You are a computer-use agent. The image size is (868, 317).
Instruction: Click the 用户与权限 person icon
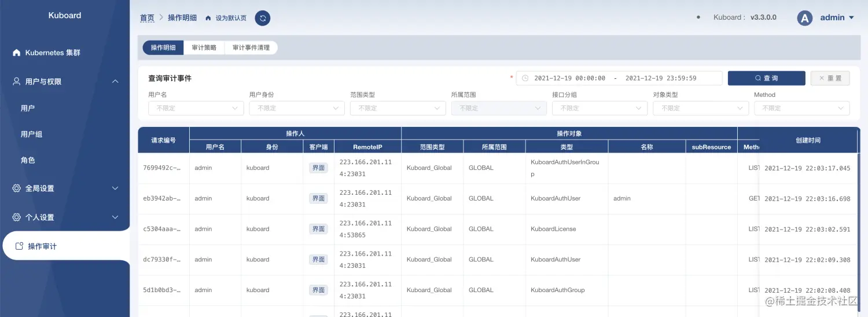pos(17,82)
